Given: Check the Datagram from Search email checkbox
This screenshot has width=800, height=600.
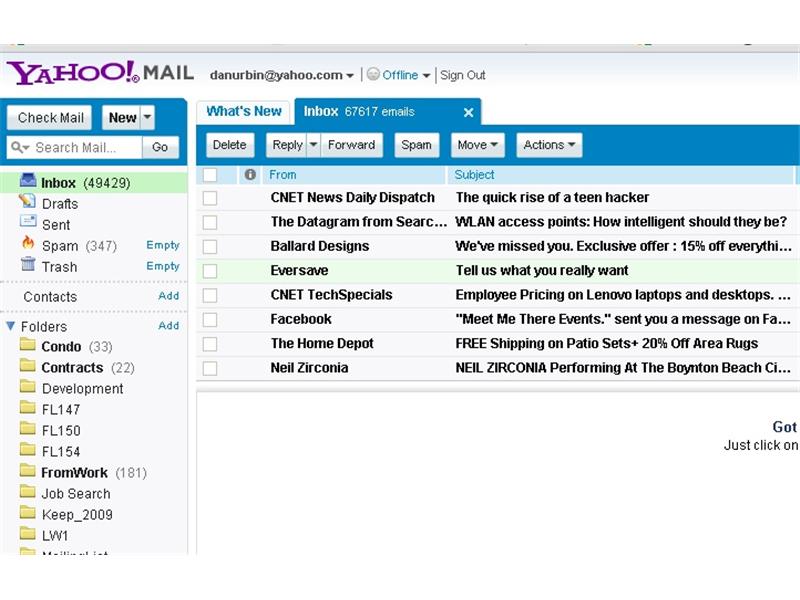Looking at the screenshot, I should [x=210, y=222].
